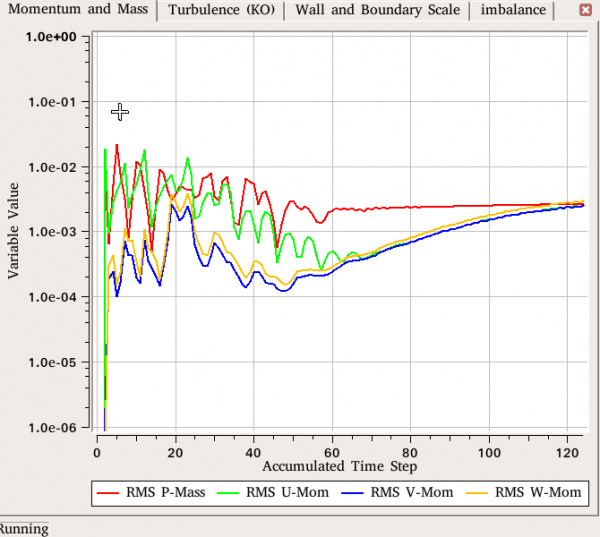Click the 1.0e-05 y-axis label
This screenshot has height=537, width=600.
coord(52,362)
